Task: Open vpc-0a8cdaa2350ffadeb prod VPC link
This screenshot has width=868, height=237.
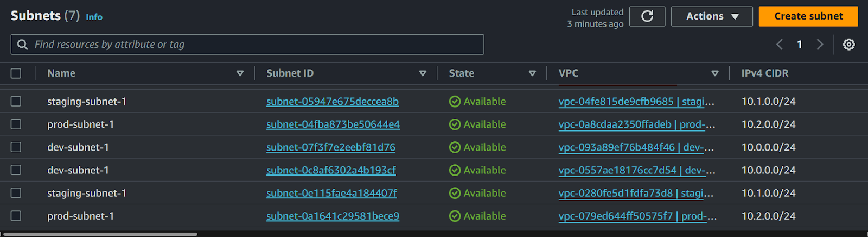Action: pyautogui.click(x=637, y=124)
